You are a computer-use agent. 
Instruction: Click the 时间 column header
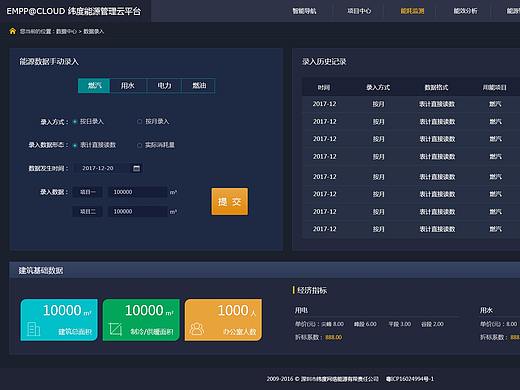pos(324,87)
